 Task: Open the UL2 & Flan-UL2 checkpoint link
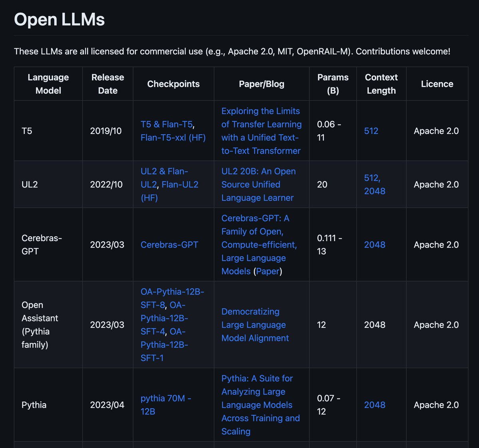164,178
